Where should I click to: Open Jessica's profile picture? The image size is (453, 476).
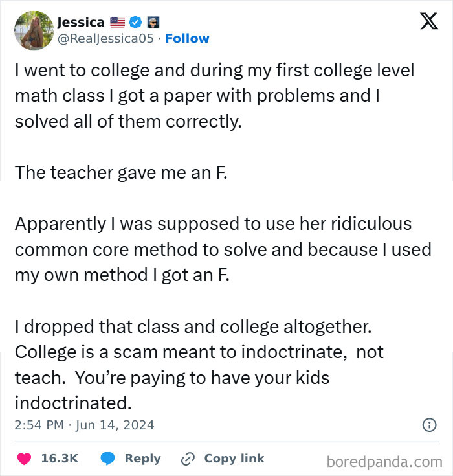coord(34,30)
